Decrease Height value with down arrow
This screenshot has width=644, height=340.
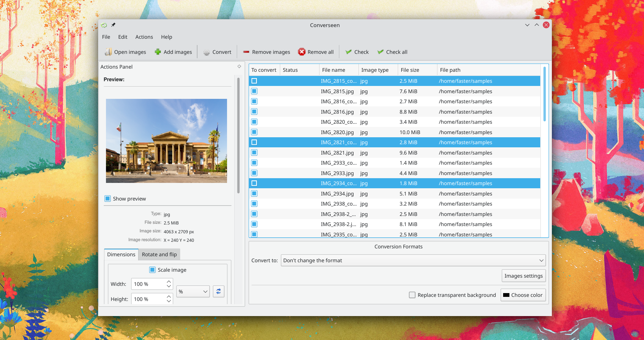(x=169, y=301)
